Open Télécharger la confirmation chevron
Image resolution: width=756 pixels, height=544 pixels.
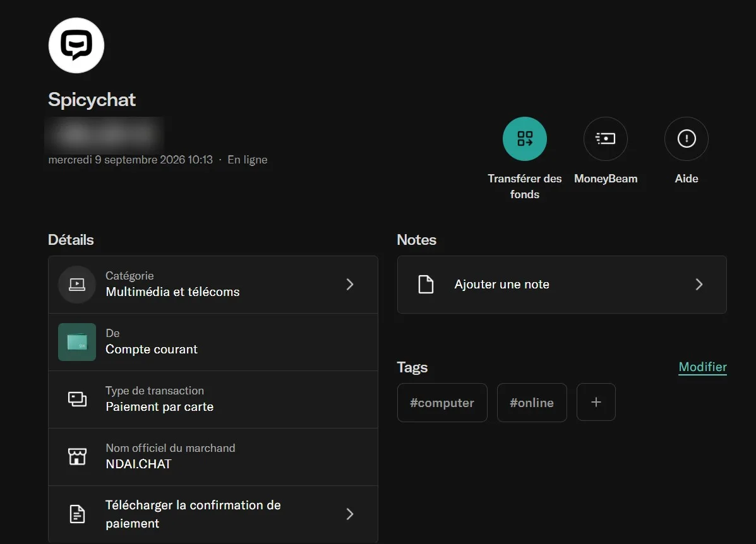pos(350,514)
